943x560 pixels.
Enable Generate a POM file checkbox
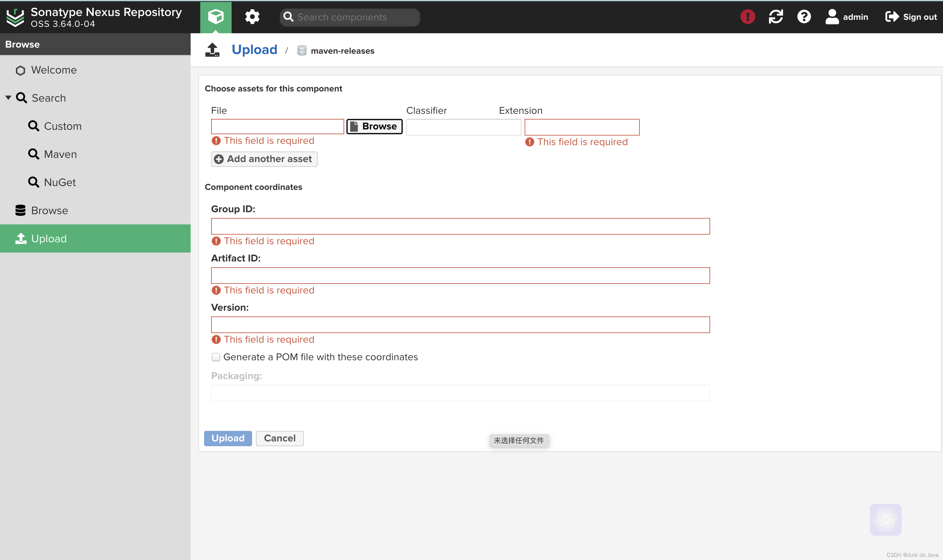tap(216, 357)
